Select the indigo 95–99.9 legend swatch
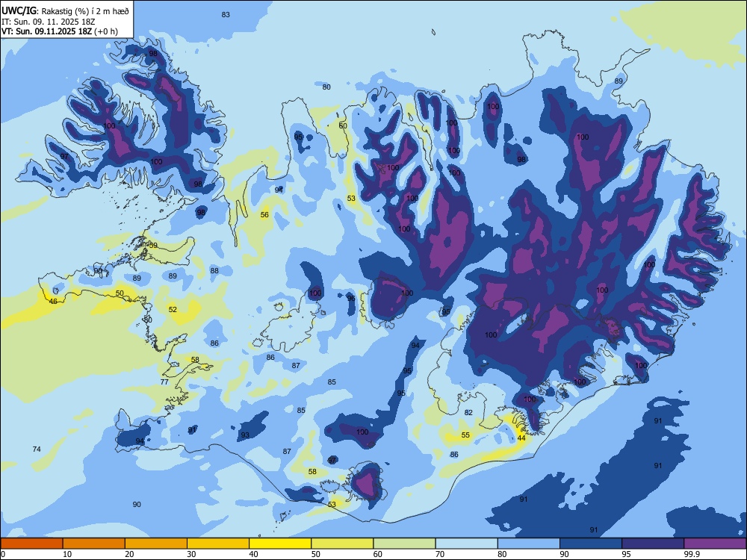This screenshot has width=747, height=560. (x=653, y=544)
